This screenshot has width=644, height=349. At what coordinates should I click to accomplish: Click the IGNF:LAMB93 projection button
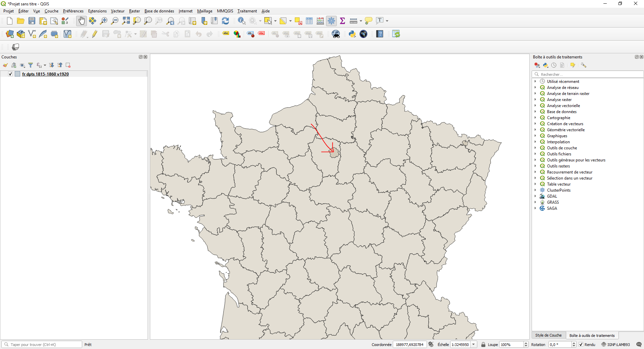coord(615,345)
